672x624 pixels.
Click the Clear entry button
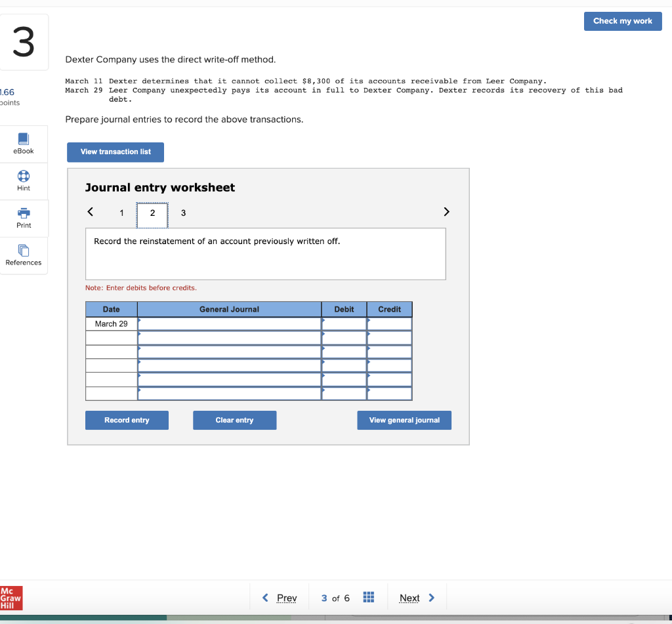[234, 420]
